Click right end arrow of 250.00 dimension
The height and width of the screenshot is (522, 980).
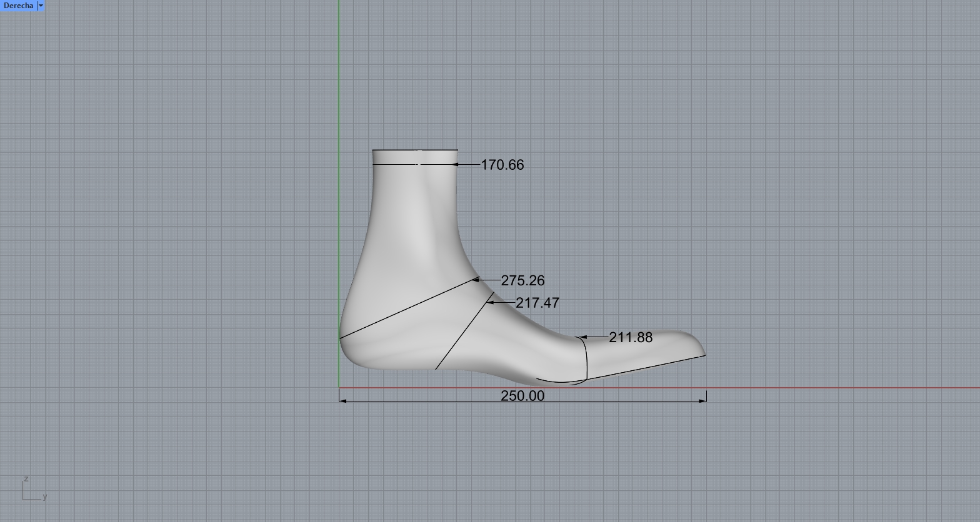703,400
